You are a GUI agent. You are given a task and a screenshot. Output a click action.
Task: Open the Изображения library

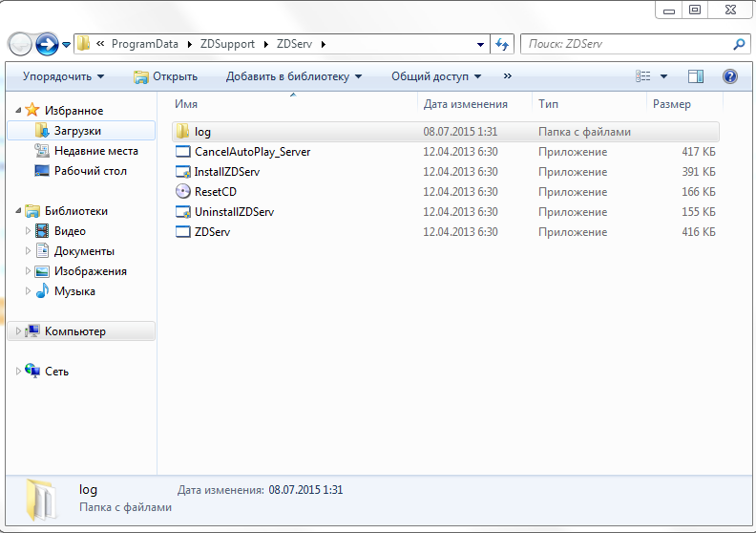coord(90,271)
